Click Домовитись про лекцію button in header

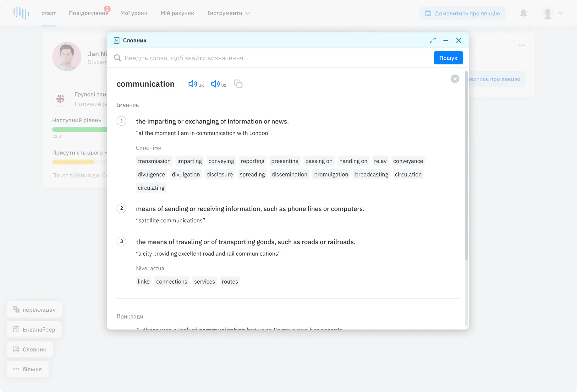pyautogui.click(x=462, y=14)
